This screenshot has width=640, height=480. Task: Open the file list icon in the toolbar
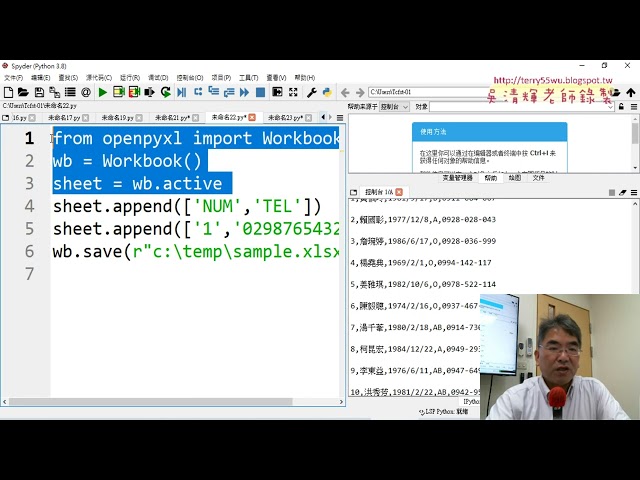70,92
